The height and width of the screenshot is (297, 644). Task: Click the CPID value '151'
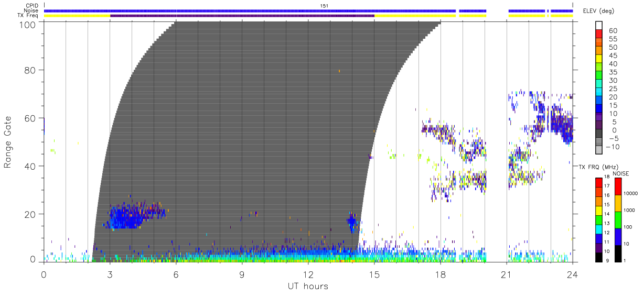point(324,6)
